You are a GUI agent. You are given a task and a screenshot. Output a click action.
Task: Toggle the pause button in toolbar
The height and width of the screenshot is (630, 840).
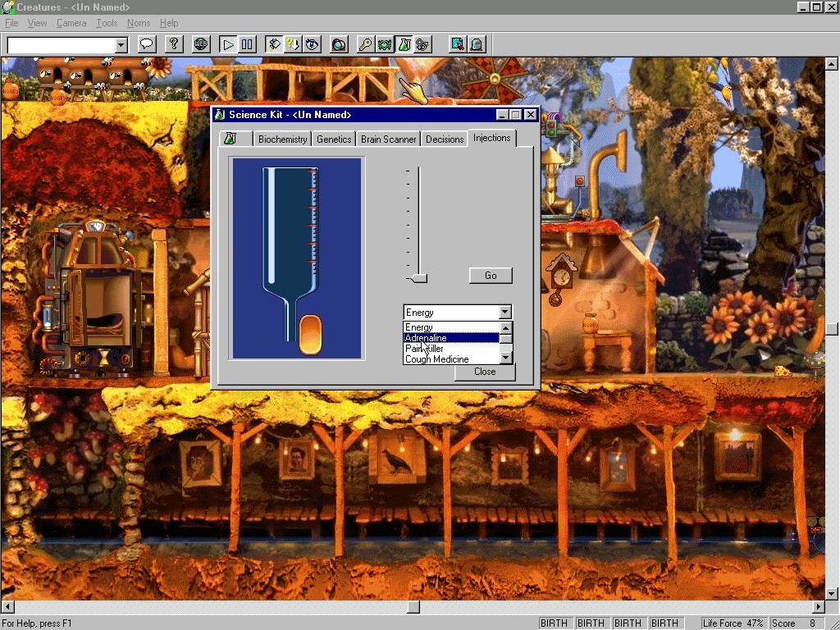[x=247, y=44]
